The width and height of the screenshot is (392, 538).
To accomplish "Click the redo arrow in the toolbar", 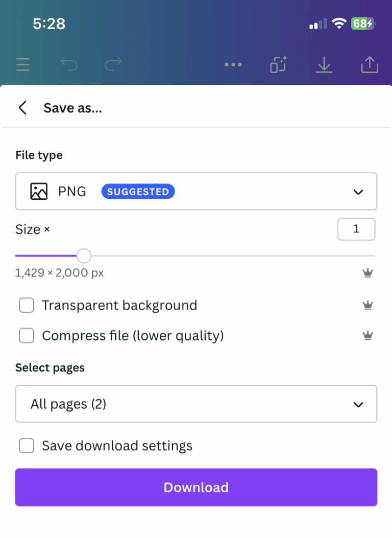I will 112,65.
